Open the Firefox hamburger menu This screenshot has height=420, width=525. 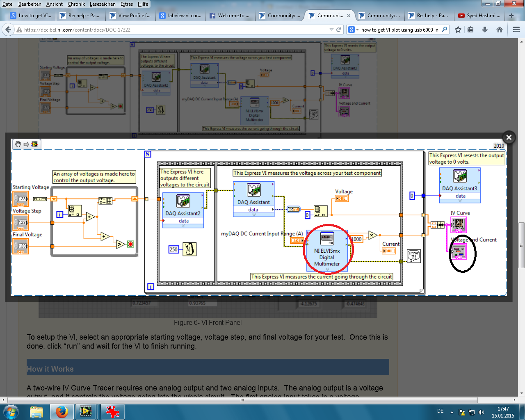pos(516,30)
